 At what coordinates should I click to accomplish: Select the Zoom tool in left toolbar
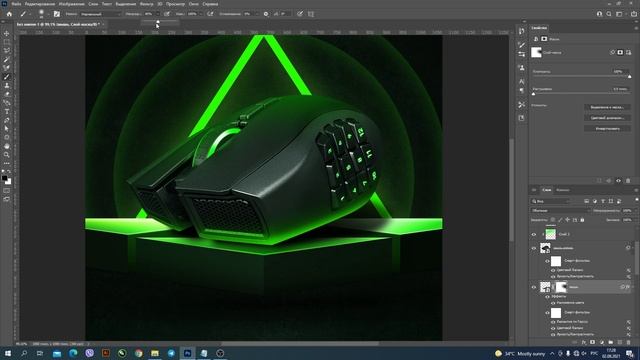(7, 155)
